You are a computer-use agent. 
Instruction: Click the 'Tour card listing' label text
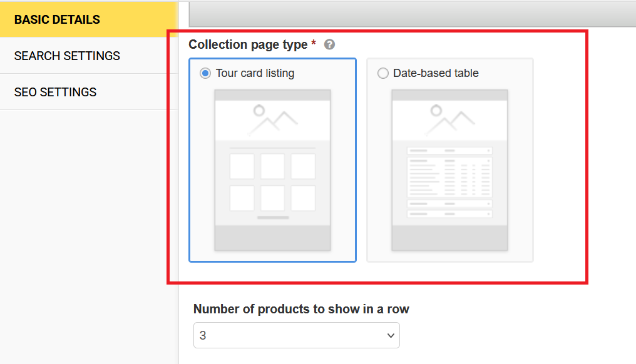(x=255, y=73)
